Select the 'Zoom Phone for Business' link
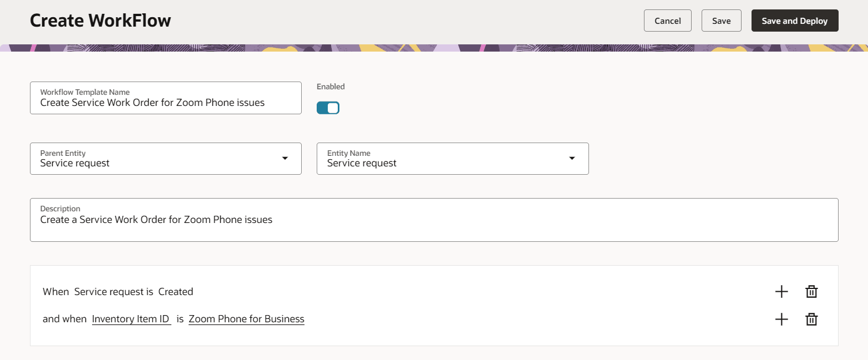 (246, 319)
